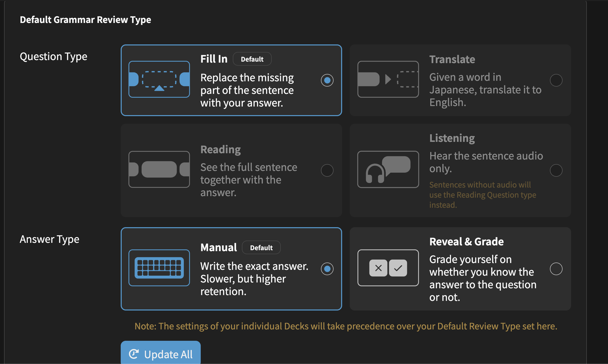Click the Manual keyboard illustration
Viewport: 608px width, 364px height.
click(159, 268)
